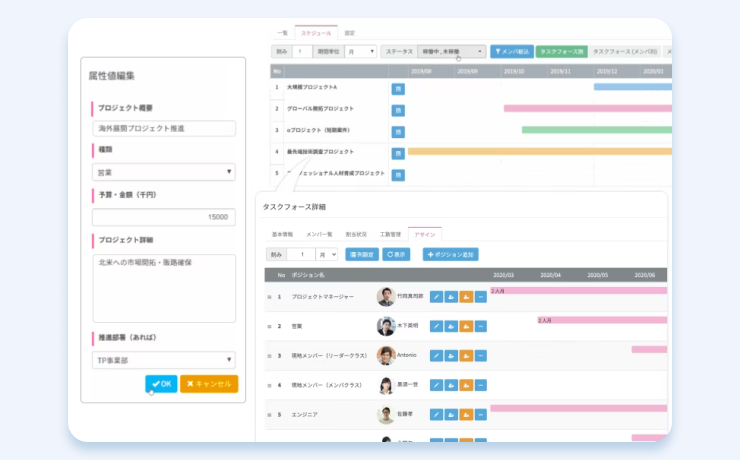Click the ポジション追加 button
The height and width of the screenshot is (460, 740).
[450, 254]
